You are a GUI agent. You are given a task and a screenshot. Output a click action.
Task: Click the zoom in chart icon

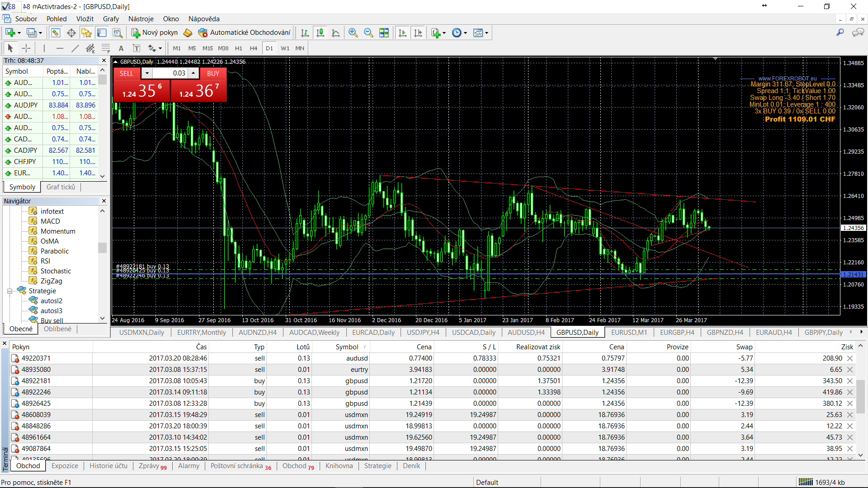(353, 33)
